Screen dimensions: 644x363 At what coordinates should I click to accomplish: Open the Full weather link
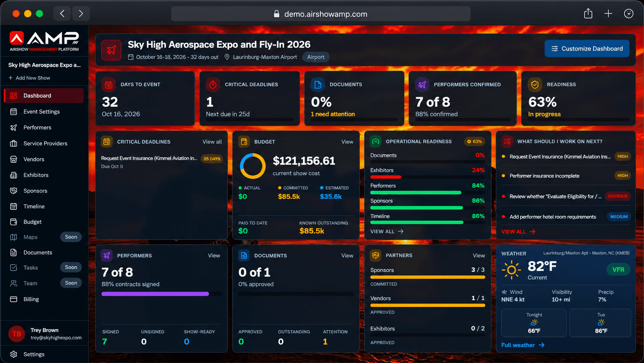pyautogui.click(x=523, y=345)
